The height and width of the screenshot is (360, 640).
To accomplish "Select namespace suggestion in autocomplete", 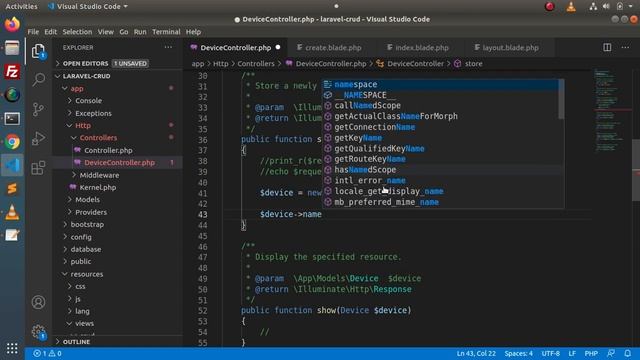I will click(440, 84).
